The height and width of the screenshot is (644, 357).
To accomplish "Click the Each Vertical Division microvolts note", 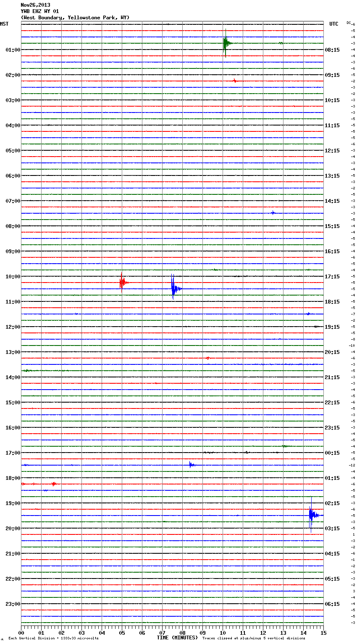I will coord(53,639).
